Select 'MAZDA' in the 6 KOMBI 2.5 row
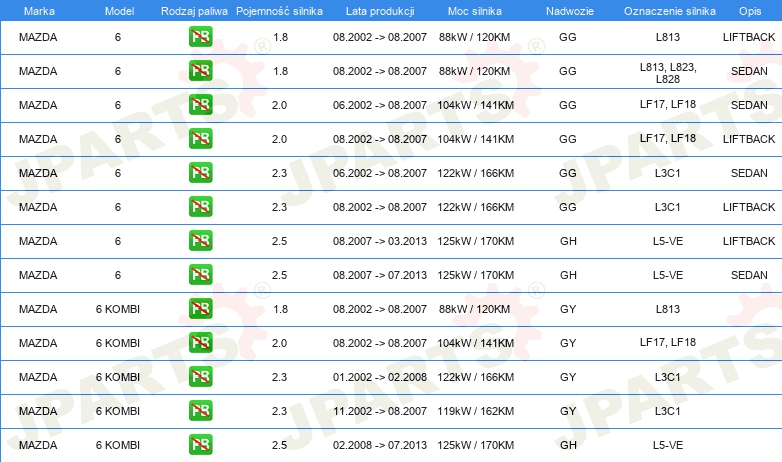 38,445
